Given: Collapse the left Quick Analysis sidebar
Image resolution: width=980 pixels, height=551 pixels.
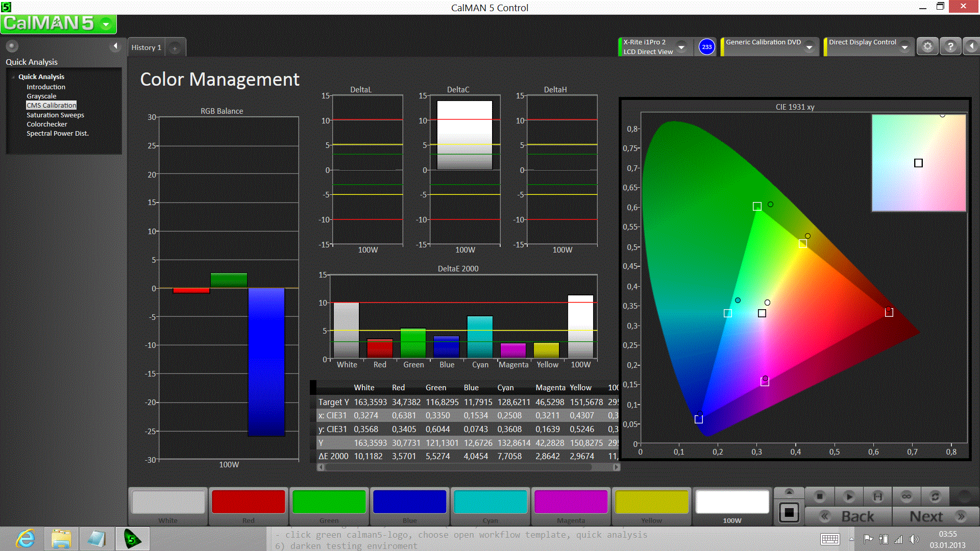Looking at the screenshot, I should coord(115,46).
